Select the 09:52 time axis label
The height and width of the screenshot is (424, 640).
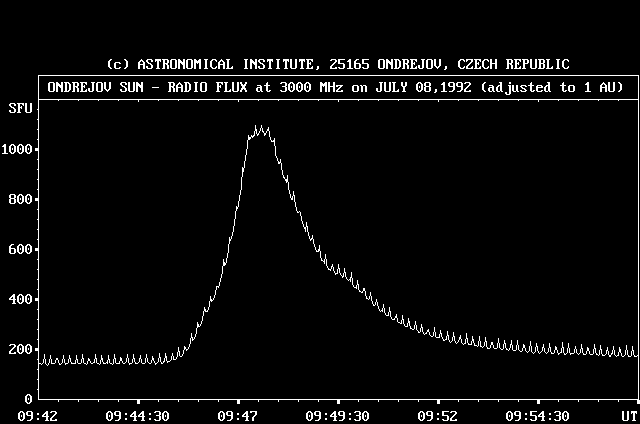point(438,415)
